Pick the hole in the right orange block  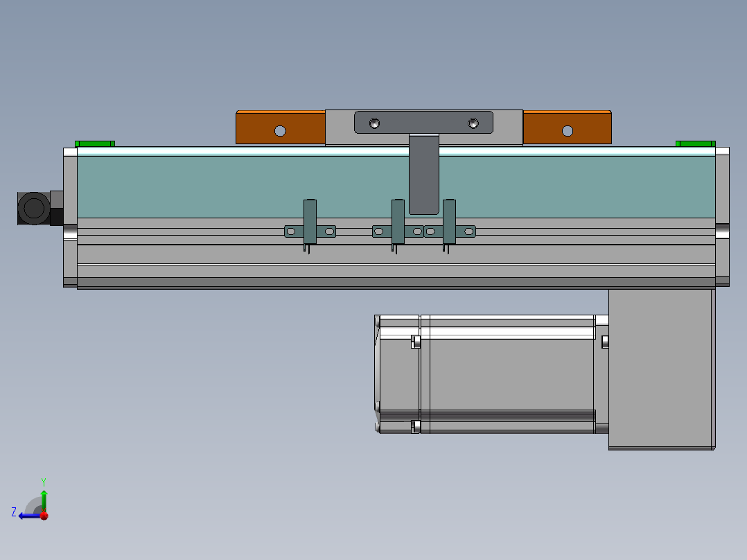pos(568,131)
